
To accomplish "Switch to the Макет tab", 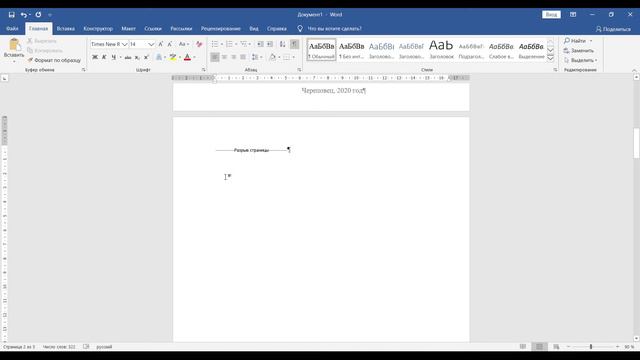I will click(x=128, y=29).
